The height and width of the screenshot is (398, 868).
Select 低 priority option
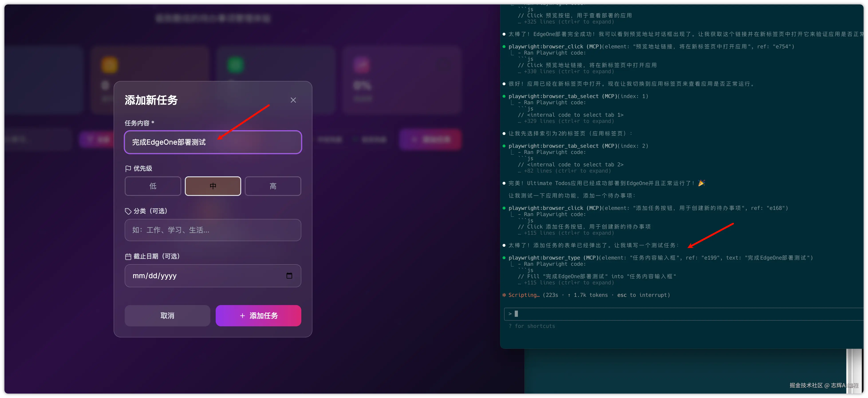pos(153,186)
